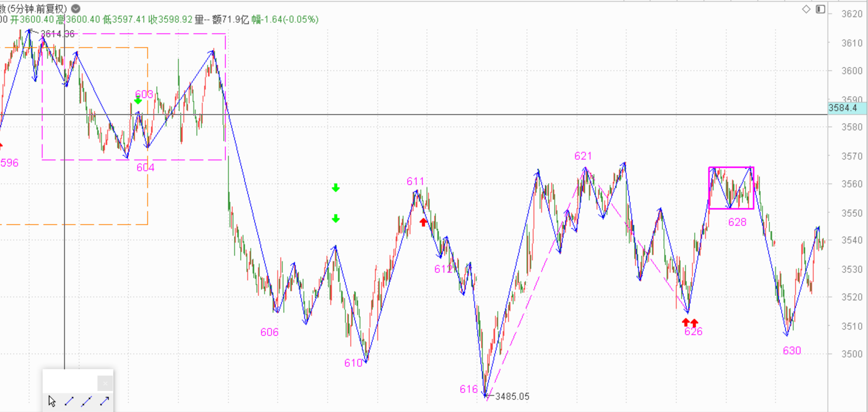Image resolution: width=868 pixels, height=412 pixels.
Task: Close the floating drawing toolbar
Action: pos(105,383)
